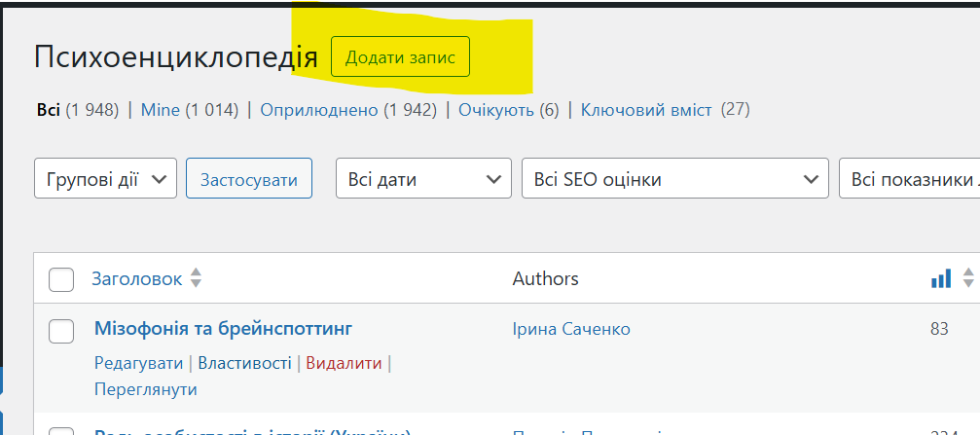This screenshot has height=435, width=980.
Task: Open the Групові дії dropdown
Action: (x=106, y=179)
